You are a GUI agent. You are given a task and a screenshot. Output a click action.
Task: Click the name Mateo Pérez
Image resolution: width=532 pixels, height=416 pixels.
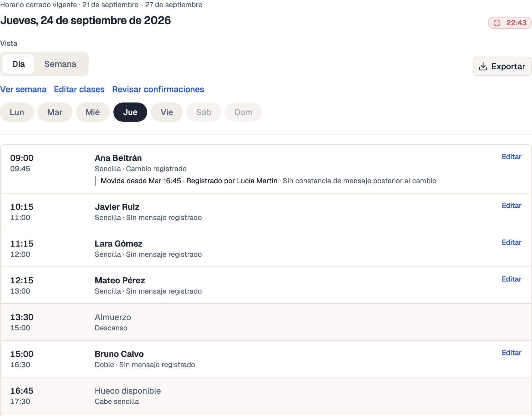pos(120,280)
